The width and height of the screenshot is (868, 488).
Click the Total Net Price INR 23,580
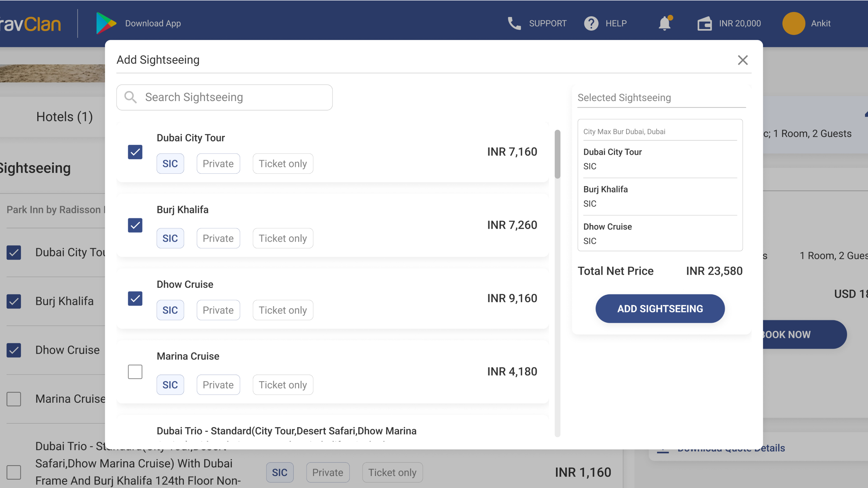tap(714, 271)
